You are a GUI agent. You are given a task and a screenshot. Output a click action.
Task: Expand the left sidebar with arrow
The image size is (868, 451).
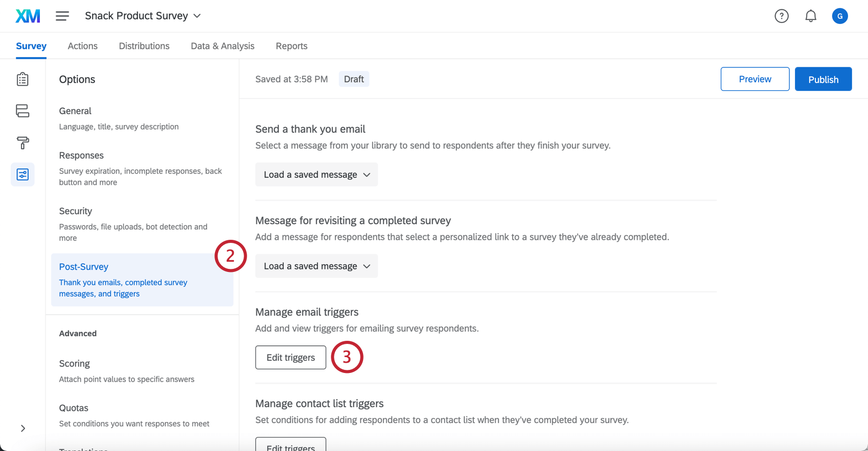(22, 428)
